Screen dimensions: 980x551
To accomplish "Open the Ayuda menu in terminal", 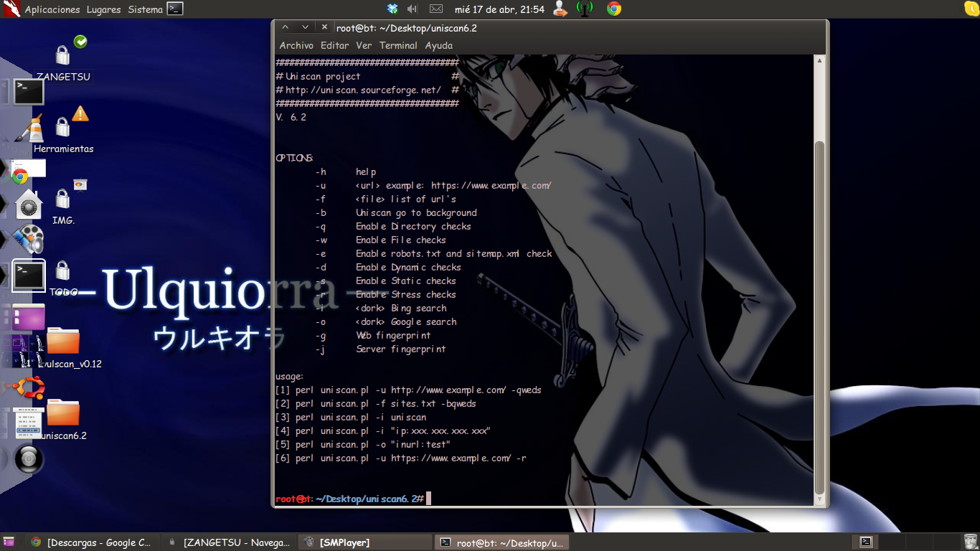I will [x=438, y=45].
